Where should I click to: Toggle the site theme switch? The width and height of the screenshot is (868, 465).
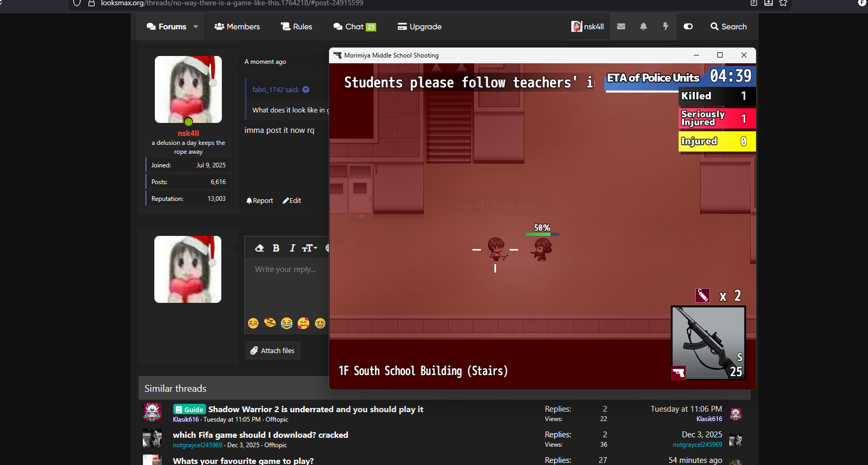click(688, 27)
